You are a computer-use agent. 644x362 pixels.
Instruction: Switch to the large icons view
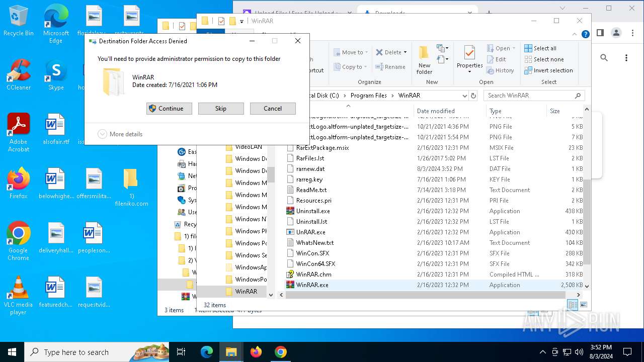coord(584,305)
